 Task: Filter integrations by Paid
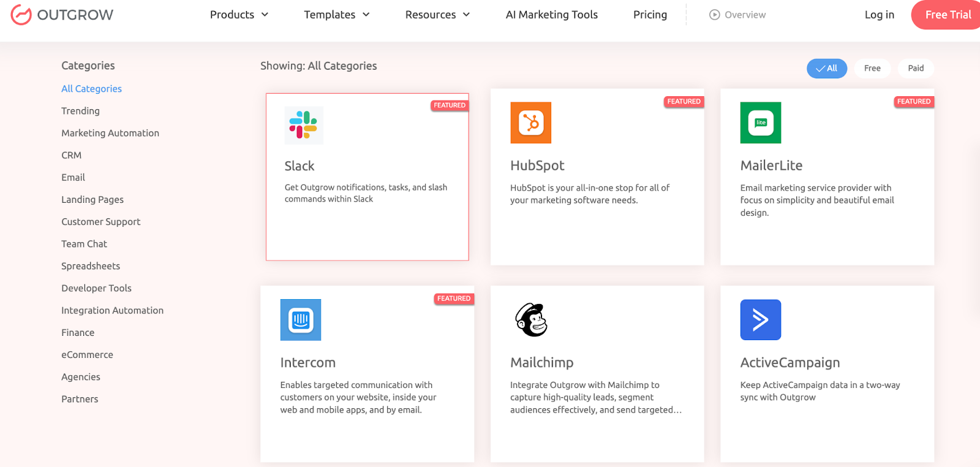click(x=915, y=68)
